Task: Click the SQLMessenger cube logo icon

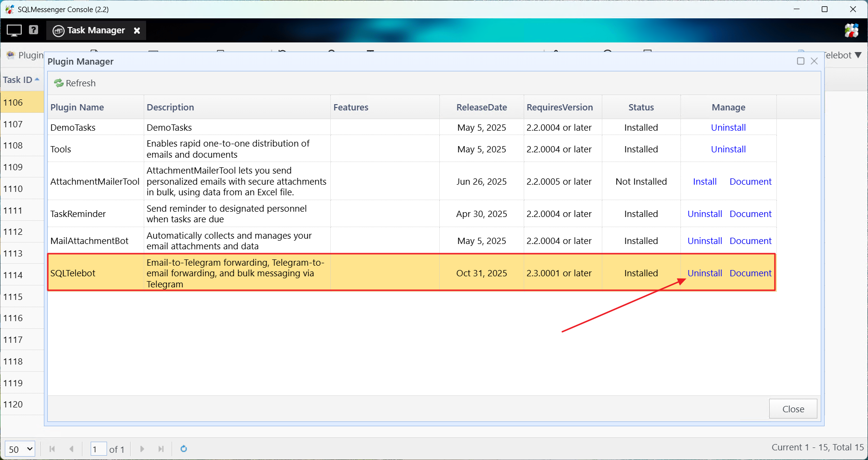Action: pos(851,30)
